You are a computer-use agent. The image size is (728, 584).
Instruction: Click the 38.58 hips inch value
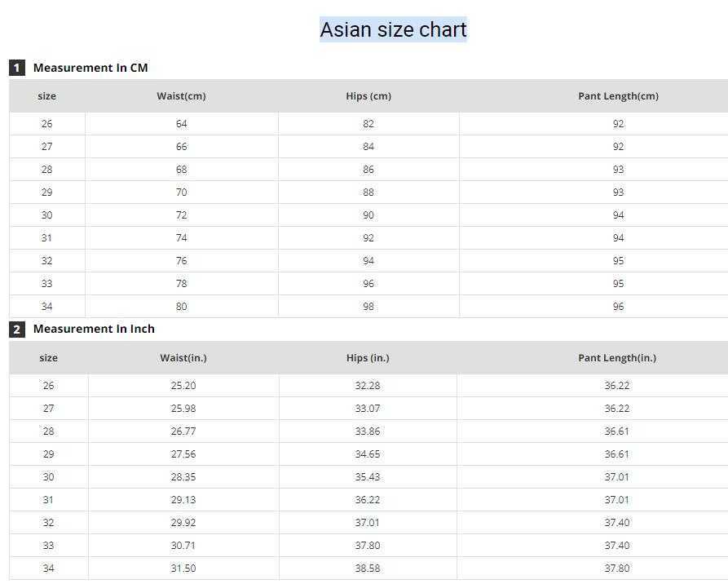(368, 569)
